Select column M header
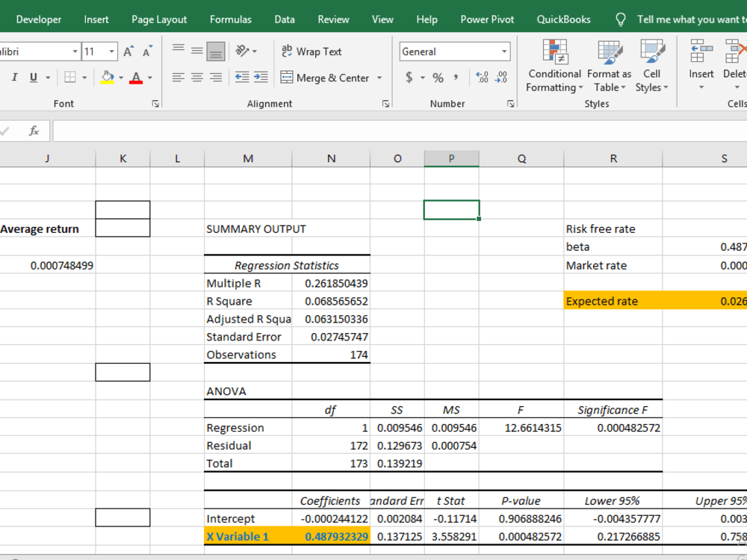This screenshot has width=747, height=560. pyautogui.click(x=248, y=158)
